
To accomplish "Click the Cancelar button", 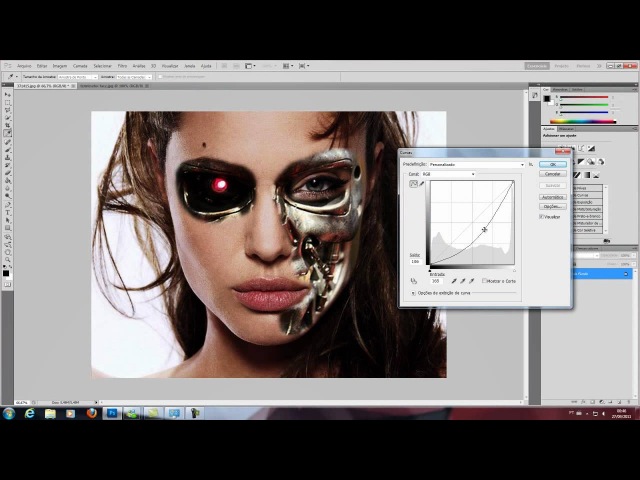I will (x=552, y=173).
